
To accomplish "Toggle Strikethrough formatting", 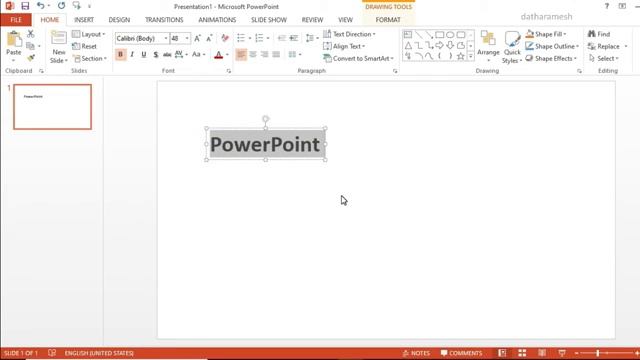I will pyautogui.click(x=167, y=55).
